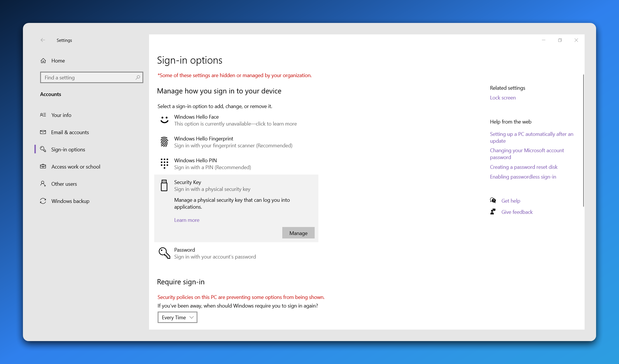The height and width of the screenshot is (364, 619).
Task: Close the Settings window
Action: tap(576, 40)
